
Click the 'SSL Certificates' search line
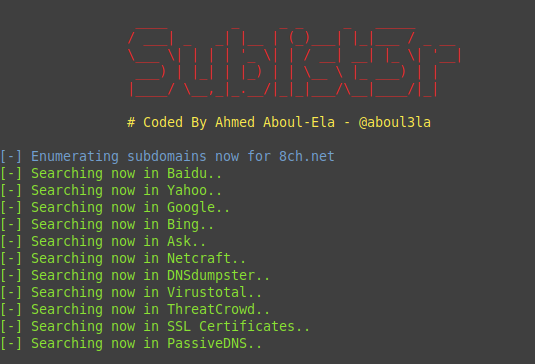(x=155, y=326)
